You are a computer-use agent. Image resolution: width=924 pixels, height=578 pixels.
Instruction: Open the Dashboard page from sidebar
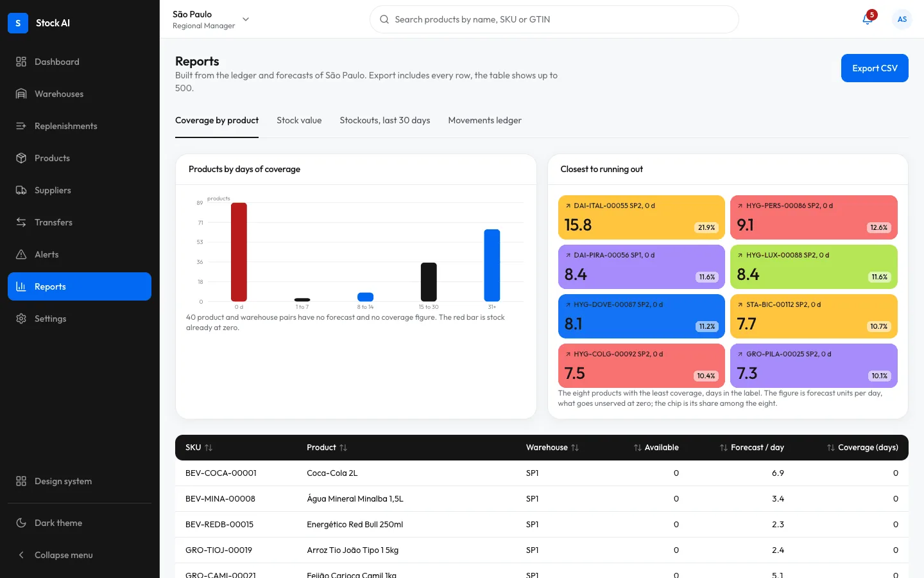pos(80,62)
